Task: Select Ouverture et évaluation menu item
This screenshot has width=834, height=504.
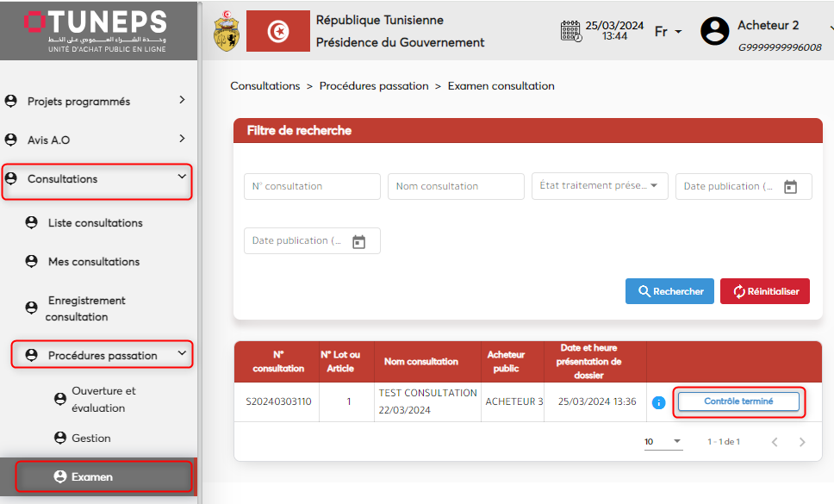Action: pyautogui.click(x=103, y=400)
